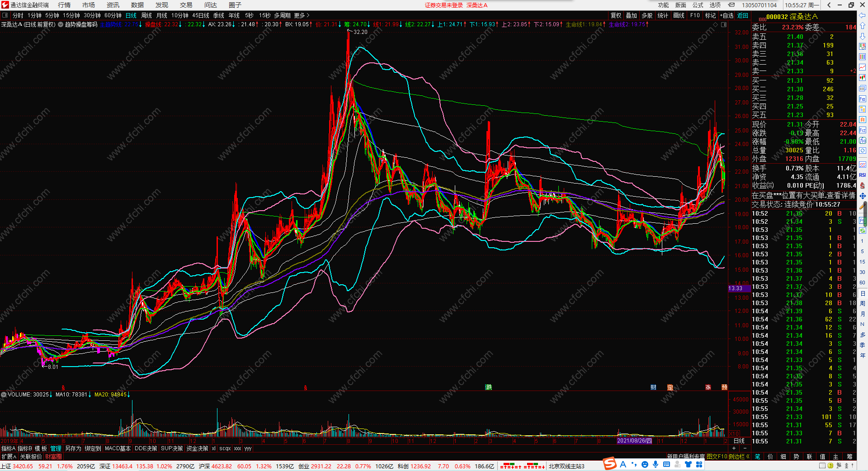Select the blue four-way move arrows icon
The height and width of the screenshot is (471, 868).
(x=863, y=196)
